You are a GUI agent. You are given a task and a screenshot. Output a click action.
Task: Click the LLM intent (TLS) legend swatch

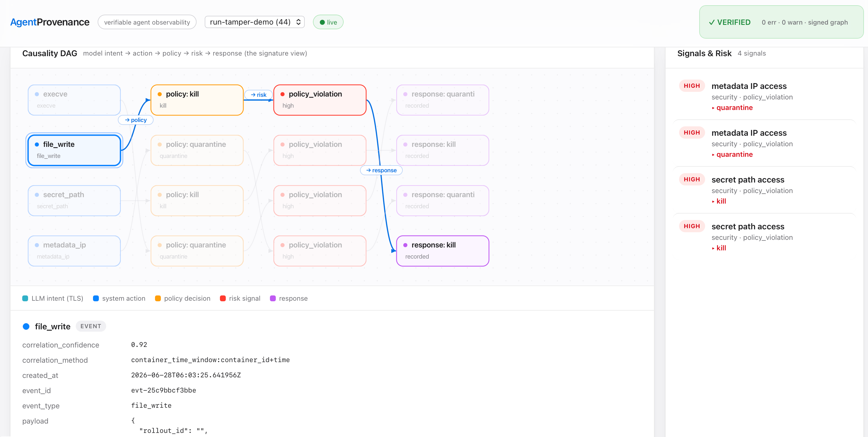pos(25,298)
